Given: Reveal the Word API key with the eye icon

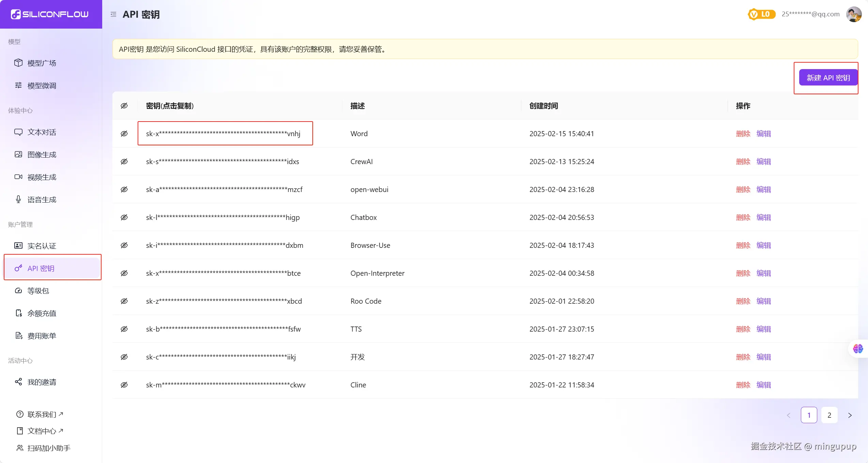Looking at the screenshot, I should pos(124,134).
